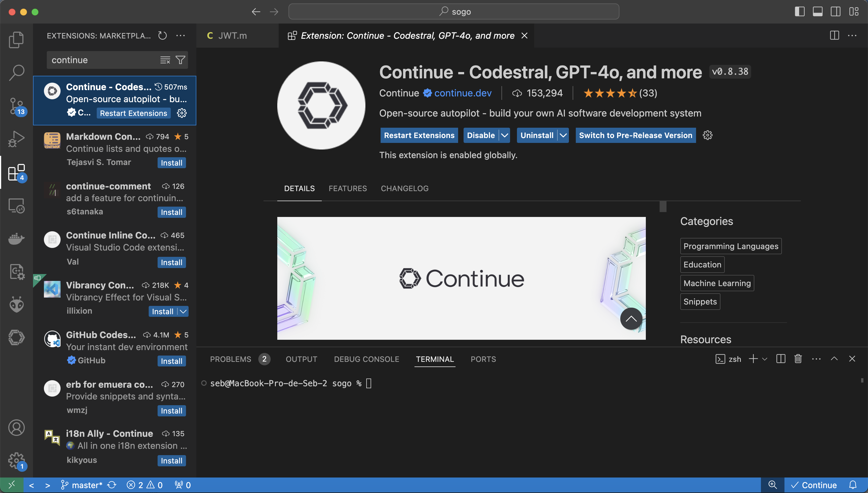Open the Source Control view
868x493 pixels.
(16, 105)
